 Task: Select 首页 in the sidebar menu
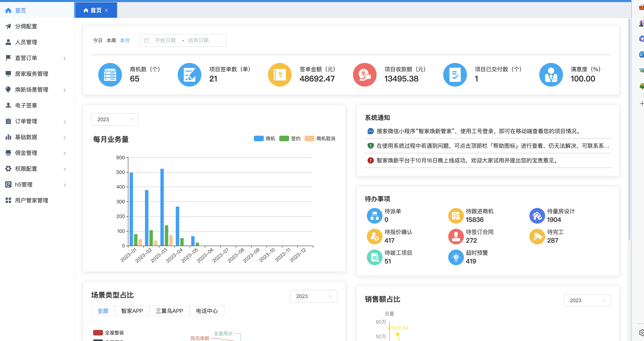pos(37,10)
